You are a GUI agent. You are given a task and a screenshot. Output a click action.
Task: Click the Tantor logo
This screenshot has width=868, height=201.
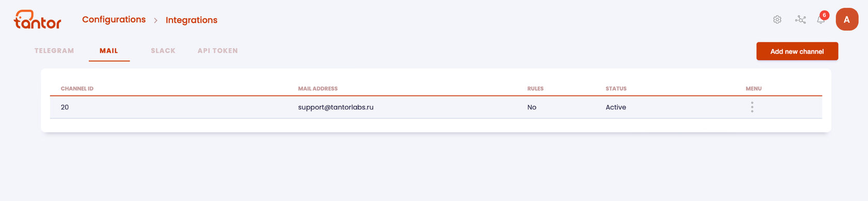(37, 20)
